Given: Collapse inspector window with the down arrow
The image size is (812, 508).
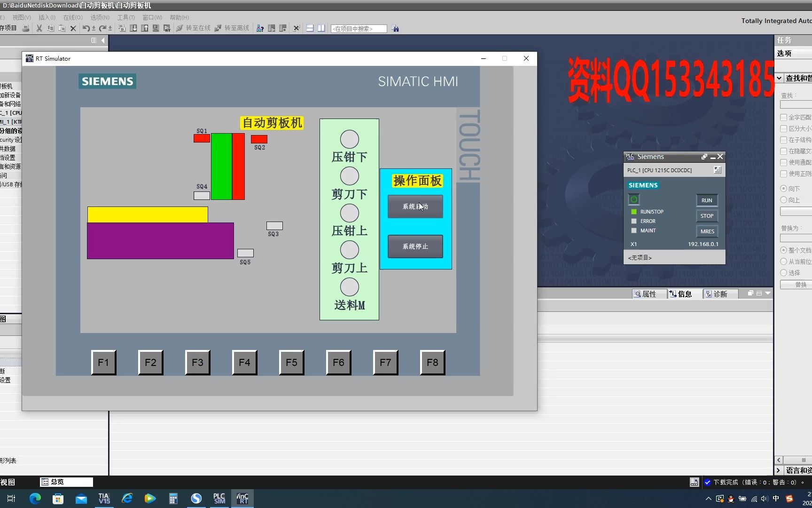Looking at the screenshot, I should coord(768,293).
